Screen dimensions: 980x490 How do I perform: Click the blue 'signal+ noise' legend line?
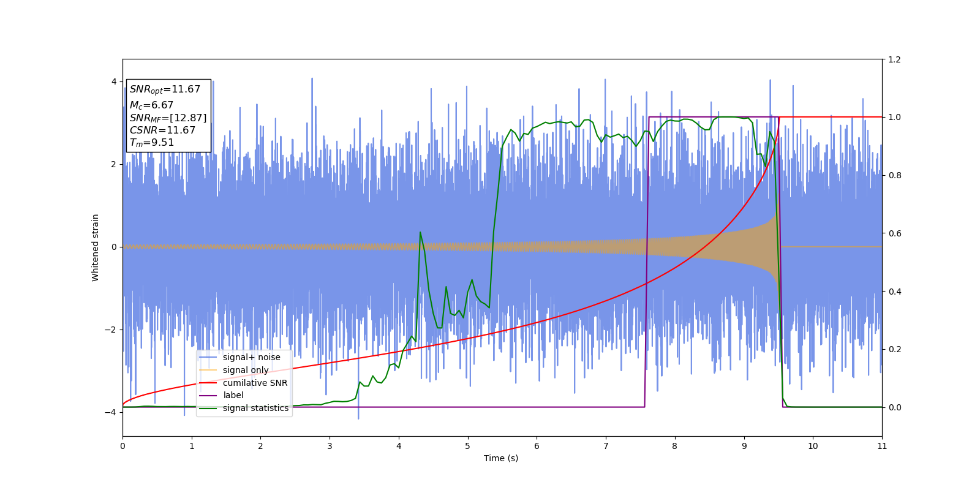coord(209,357)
